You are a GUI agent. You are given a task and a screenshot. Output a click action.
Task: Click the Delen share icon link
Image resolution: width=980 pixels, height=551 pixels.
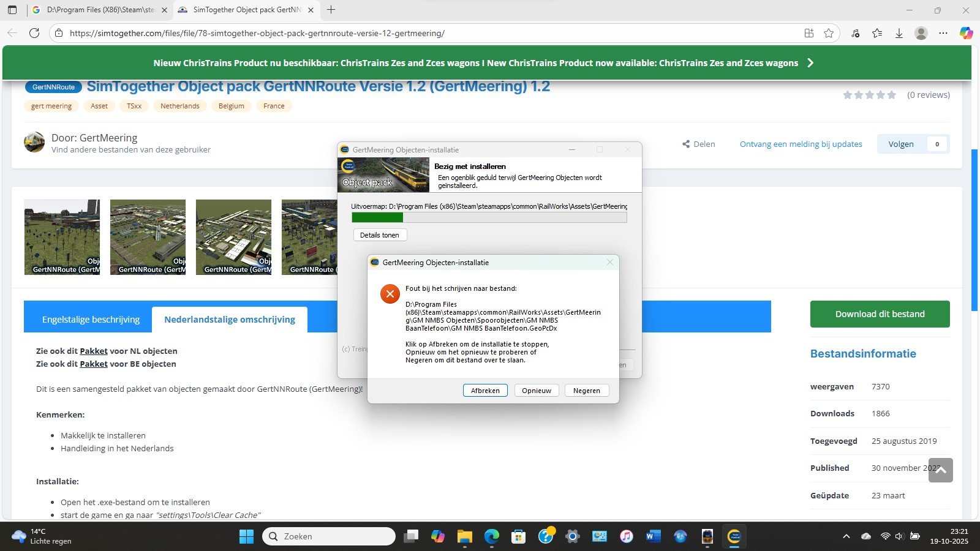click(x=699, y=144)
